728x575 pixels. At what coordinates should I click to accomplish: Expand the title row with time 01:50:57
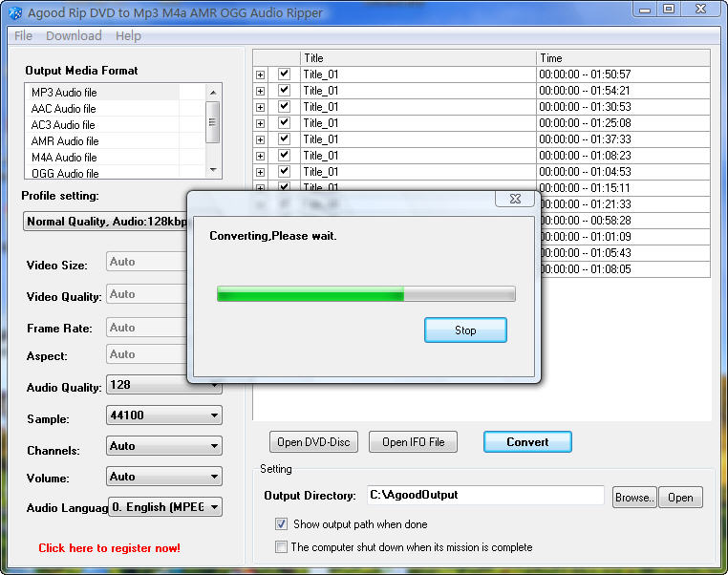click(261, 75)
